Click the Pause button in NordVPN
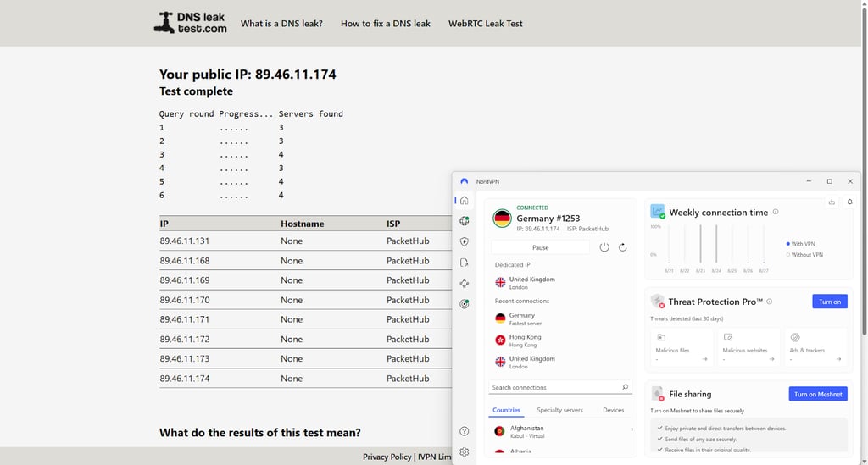868x465 pixels. 540,247
